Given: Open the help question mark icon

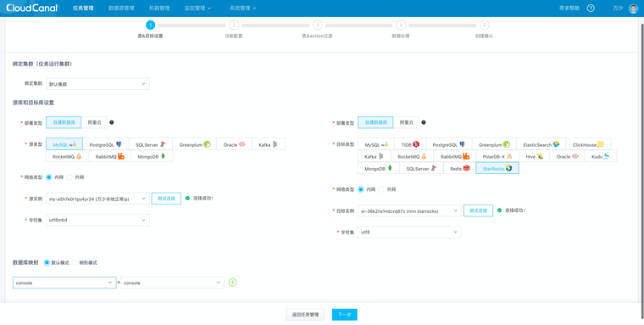Looking at the screenshot, I should (591, 8).
